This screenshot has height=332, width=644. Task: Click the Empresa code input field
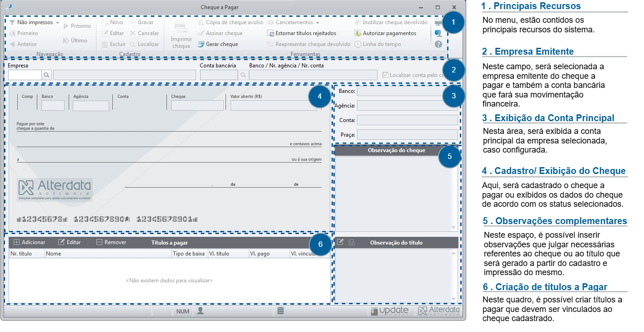25,75
